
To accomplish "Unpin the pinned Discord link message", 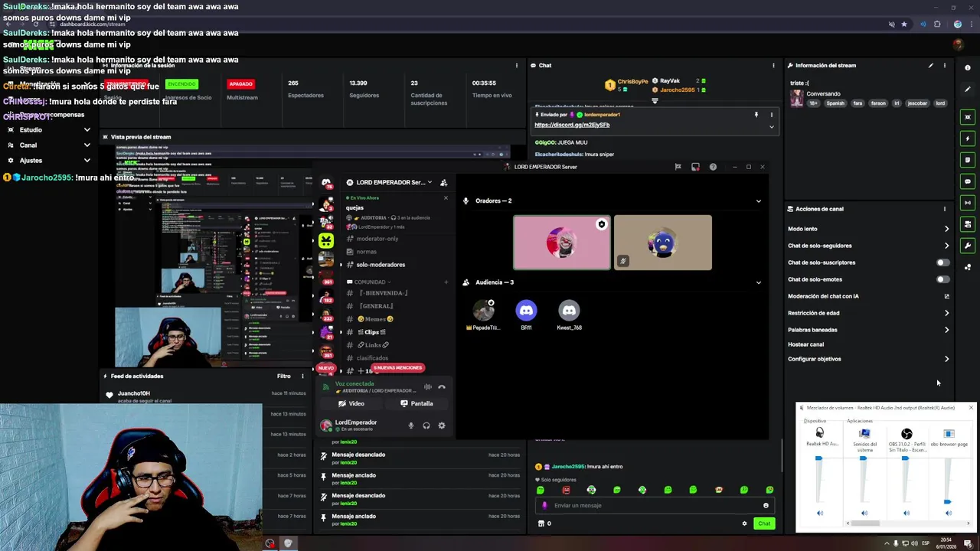I will (756, 115).
